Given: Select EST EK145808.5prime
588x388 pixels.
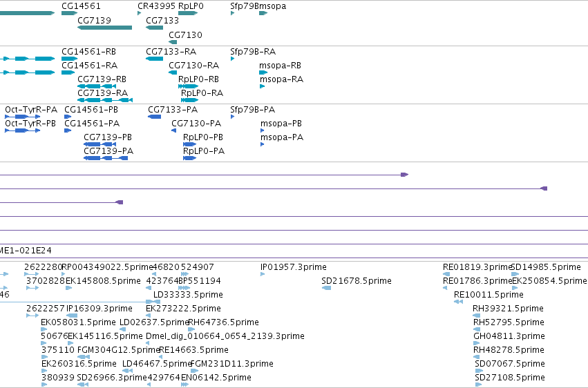Looking at the screenshot, I should point(103,280).
